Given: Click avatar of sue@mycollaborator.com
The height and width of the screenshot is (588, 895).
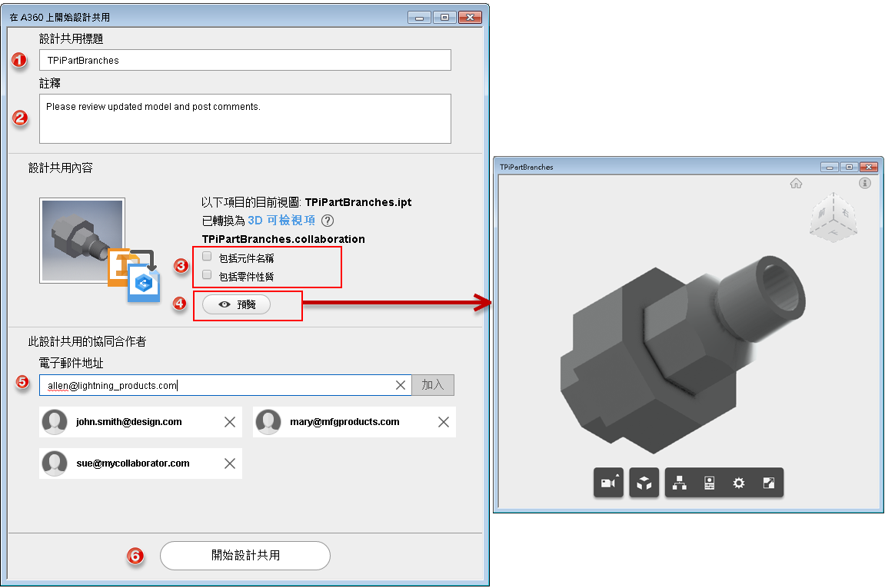Looking at the screenshot, I should click(x=55, y=463).
